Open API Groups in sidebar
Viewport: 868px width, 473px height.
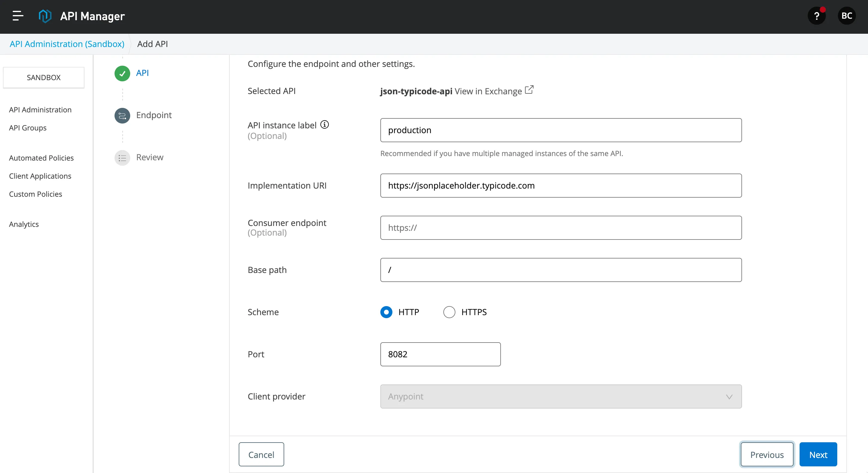point(28,128)
